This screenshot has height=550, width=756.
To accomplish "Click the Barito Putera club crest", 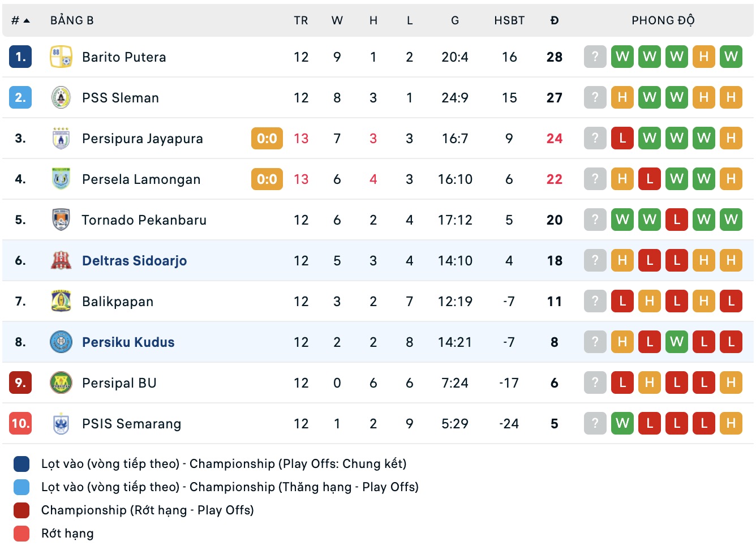I will (61, 57).
